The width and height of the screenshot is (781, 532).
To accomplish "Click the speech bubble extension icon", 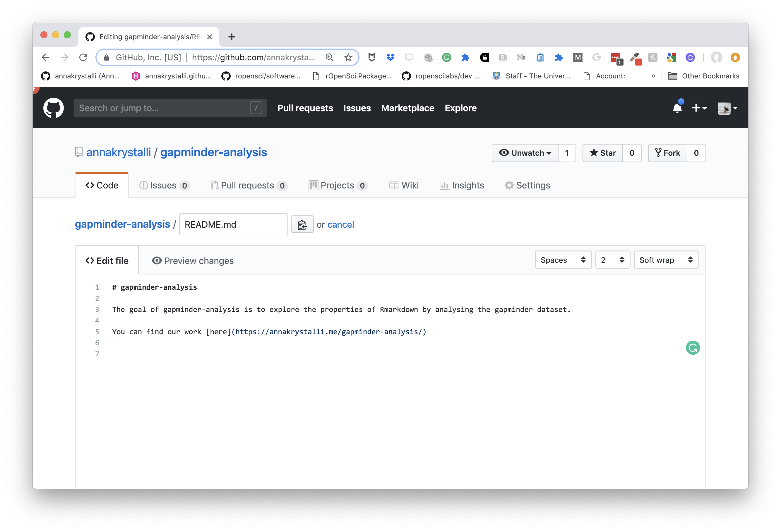I will click(409, 57).
